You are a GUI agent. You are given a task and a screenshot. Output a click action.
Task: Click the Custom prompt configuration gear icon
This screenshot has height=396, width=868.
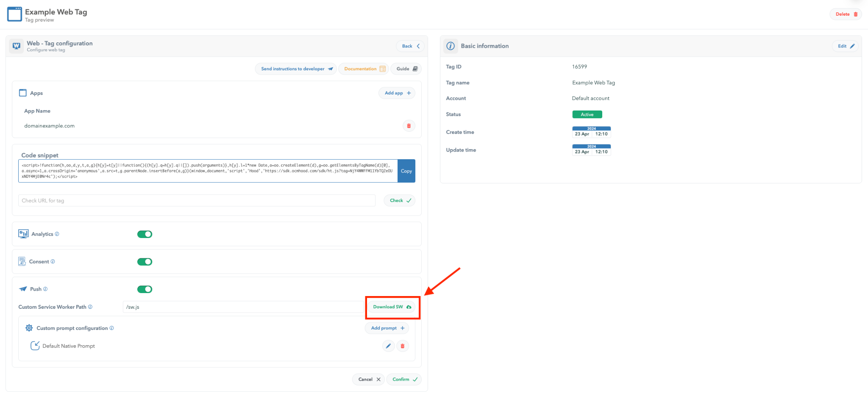tap(29, 328)
